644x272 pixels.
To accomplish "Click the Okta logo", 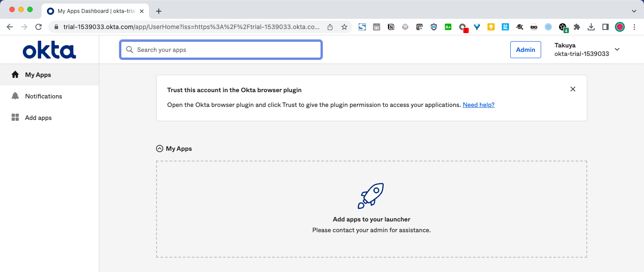I will 49,50.
